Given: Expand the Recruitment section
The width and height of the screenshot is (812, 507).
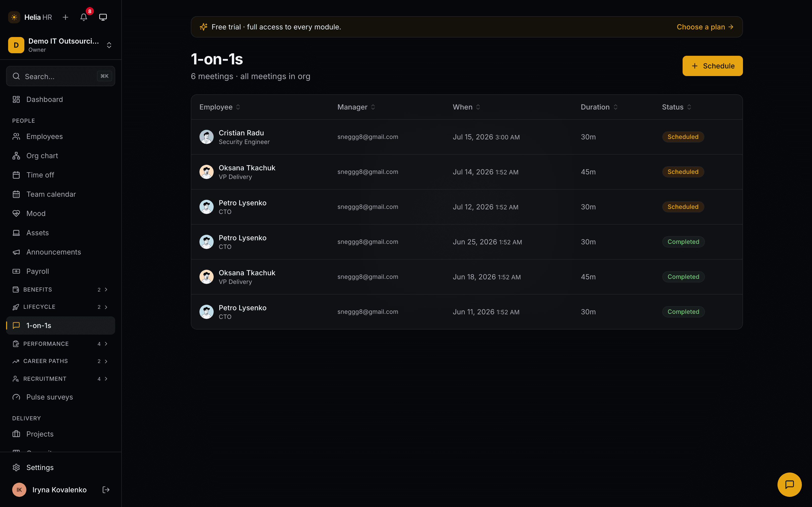Looking at the screenshot, I should pos(60,378).
